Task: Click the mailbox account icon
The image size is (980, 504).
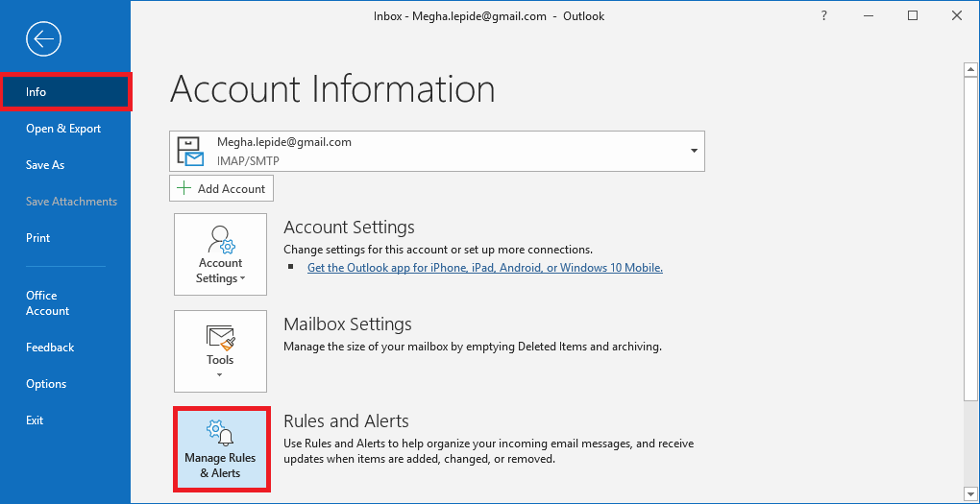Action: pyautogui.click(x=190, y=151)
